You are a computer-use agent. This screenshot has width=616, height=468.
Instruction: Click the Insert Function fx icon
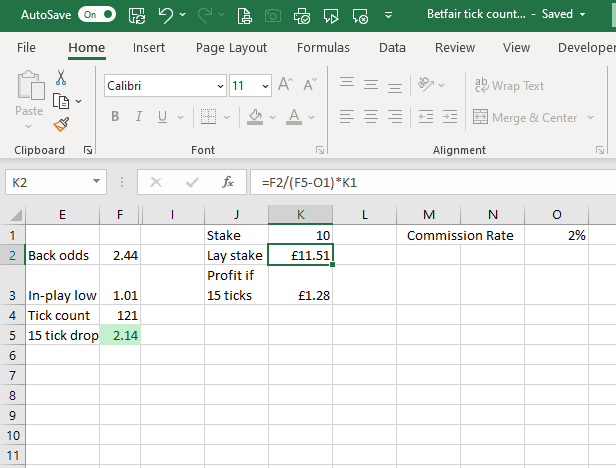click(x=228, y=182)
